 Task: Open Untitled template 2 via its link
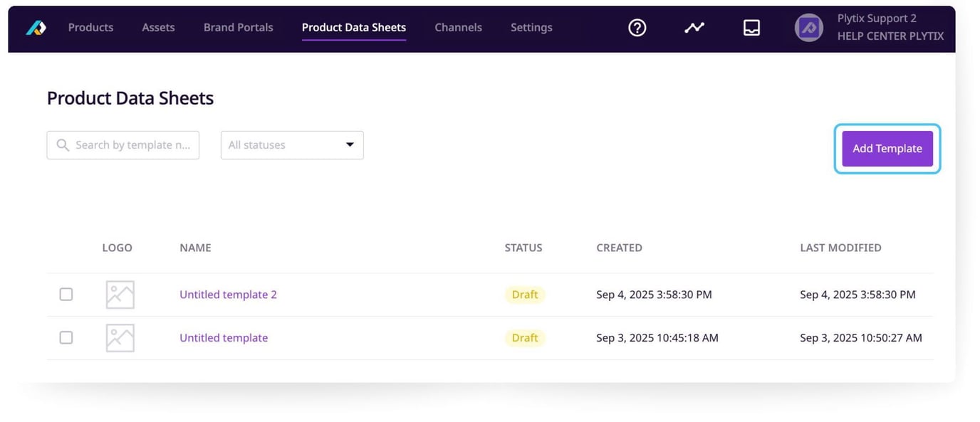pos(228,294)
